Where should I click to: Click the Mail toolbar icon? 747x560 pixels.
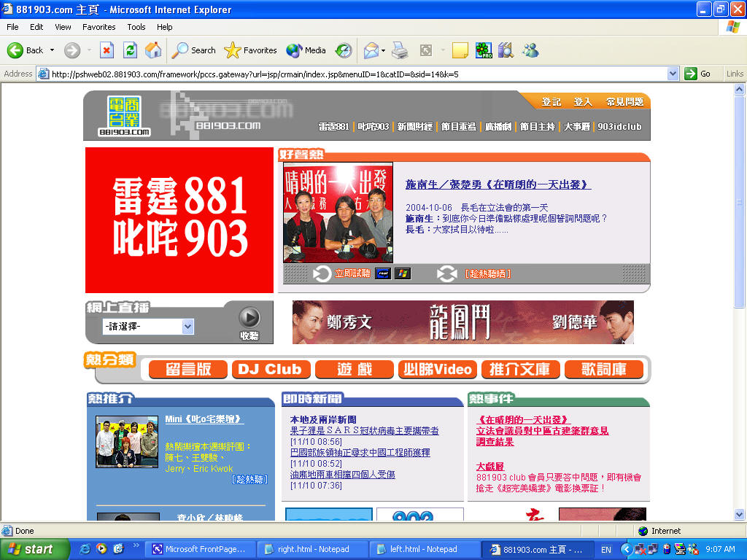coord(371,50)
